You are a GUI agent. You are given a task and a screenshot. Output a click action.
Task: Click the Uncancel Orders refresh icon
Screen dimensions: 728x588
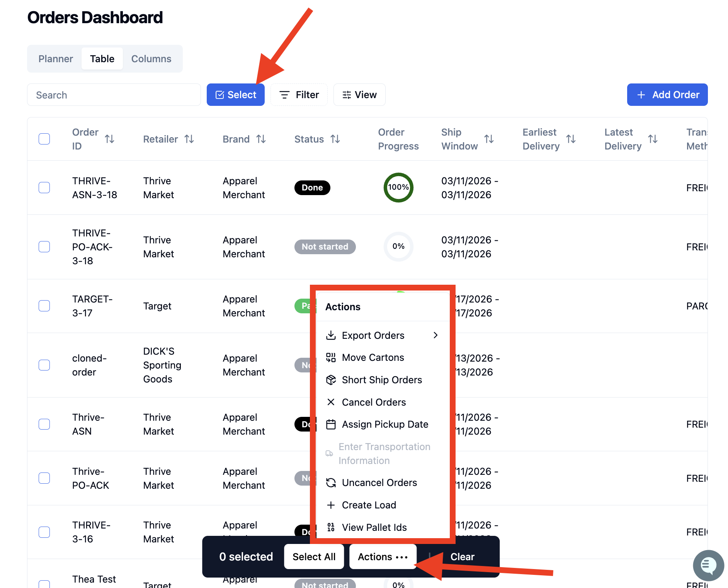point(331,483)
